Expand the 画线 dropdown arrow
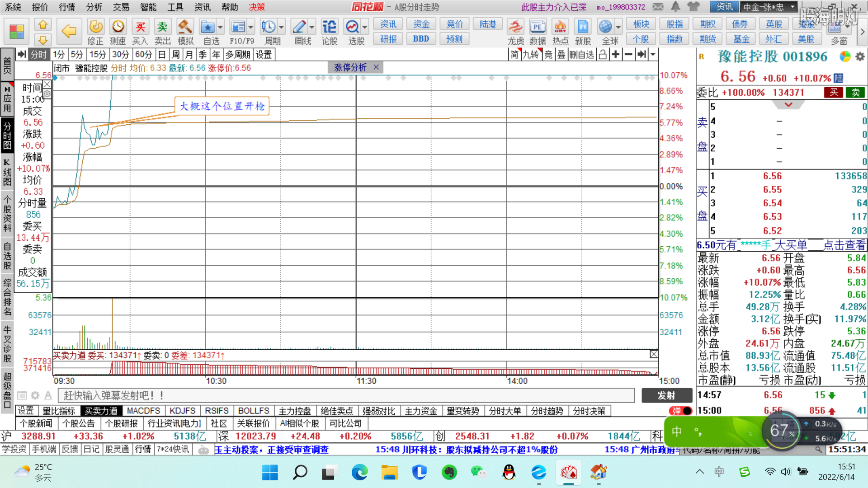 [x=311, y=27]
